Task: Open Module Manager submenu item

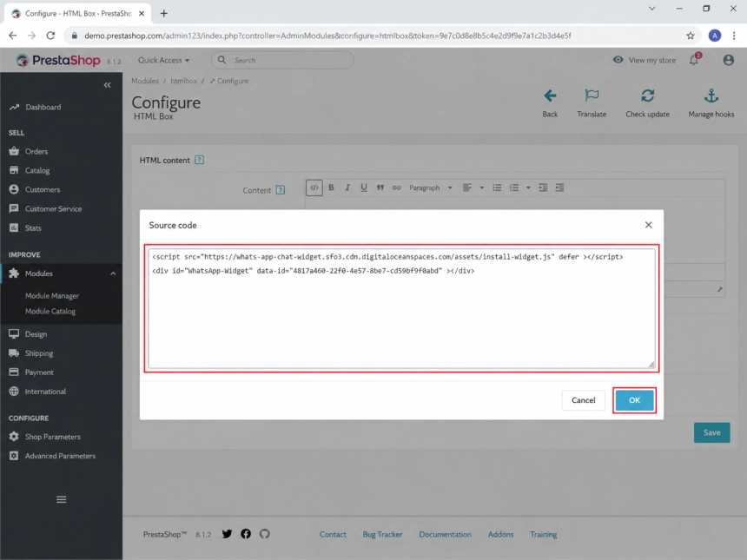Action: (52, 296)
